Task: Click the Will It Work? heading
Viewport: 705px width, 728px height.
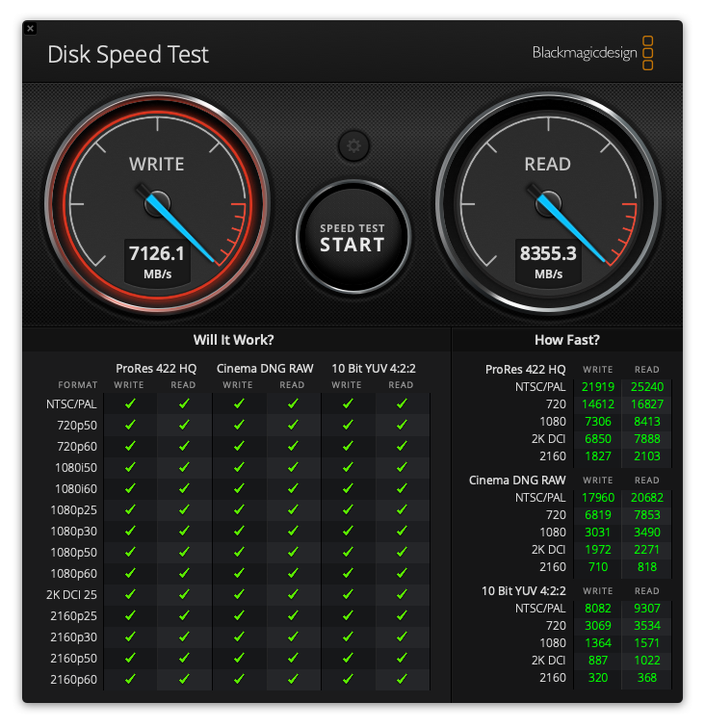Action: (x=234, y=340)
